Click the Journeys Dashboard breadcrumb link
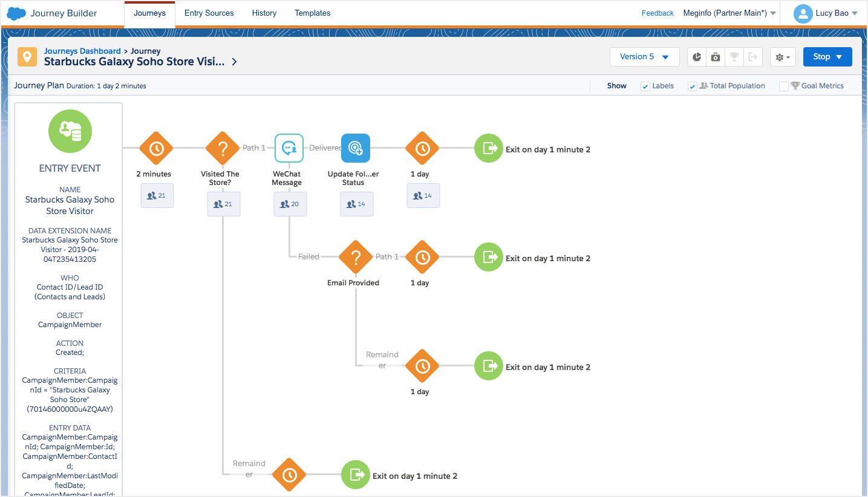The width and height of the screenshot is (868, 497). [82, 51]
